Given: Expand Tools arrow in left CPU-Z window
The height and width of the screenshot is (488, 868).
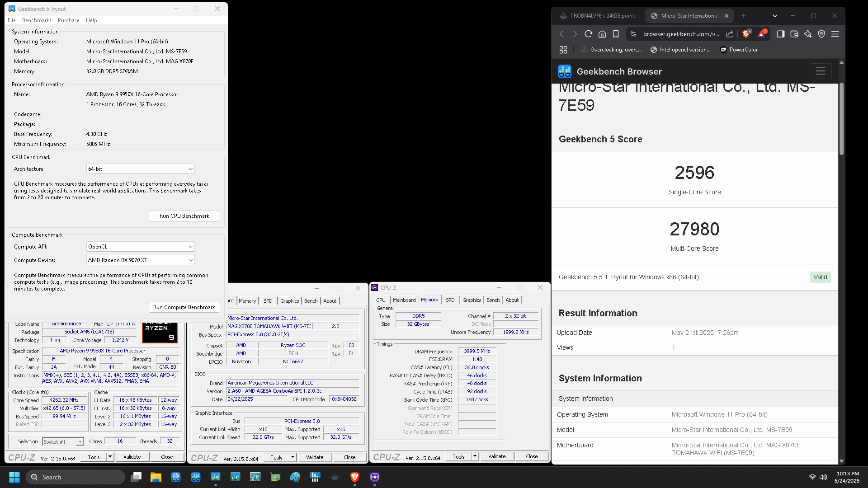Looking at the screenshot, I should coord(110,457).
